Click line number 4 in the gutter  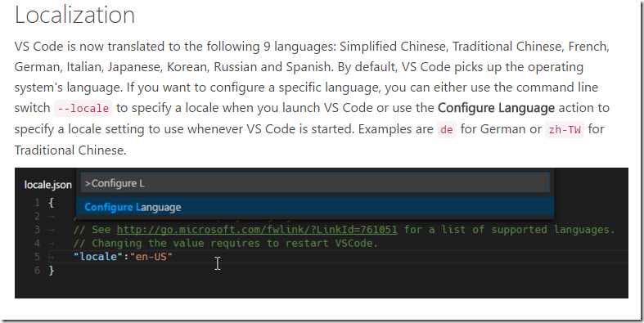coord(37,244)
